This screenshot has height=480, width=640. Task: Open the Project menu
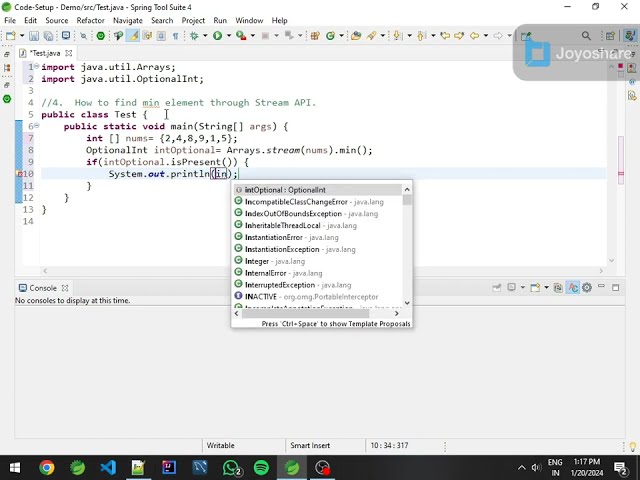coord(193,20)
